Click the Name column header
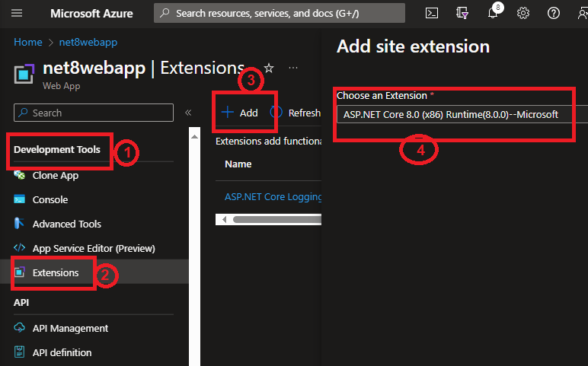The height and width of the screenshot is (366, 588). [238, 164]
